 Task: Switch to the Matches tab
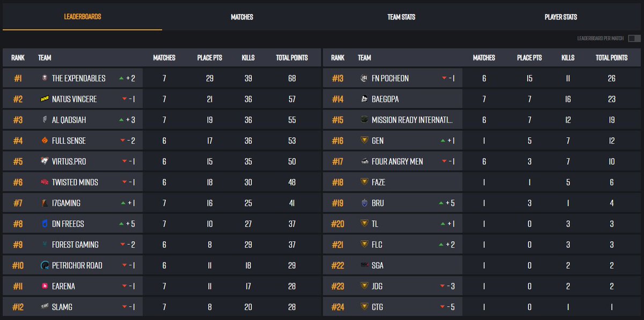241,17
